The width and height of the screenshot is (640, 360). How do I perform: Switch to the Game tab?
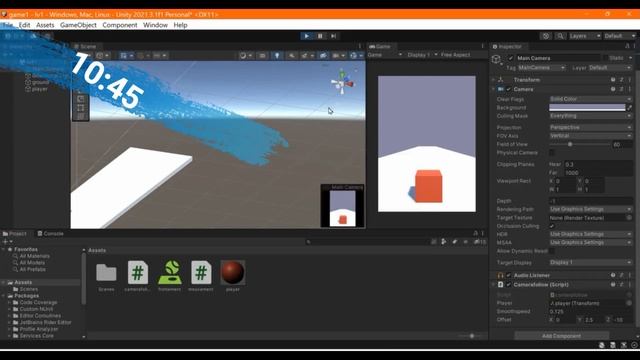(x=380, y=47)
